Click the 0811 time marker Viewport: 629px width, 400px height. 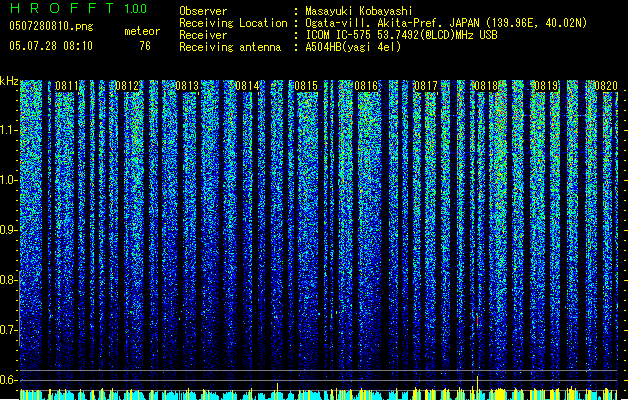[67, 86]
